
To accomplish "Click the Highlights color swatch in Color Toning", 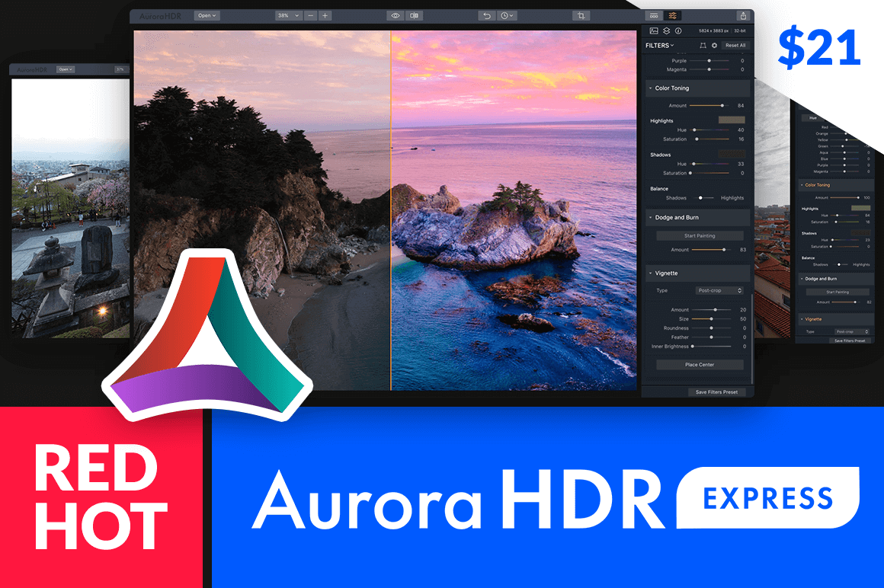I will coord(732,120).
